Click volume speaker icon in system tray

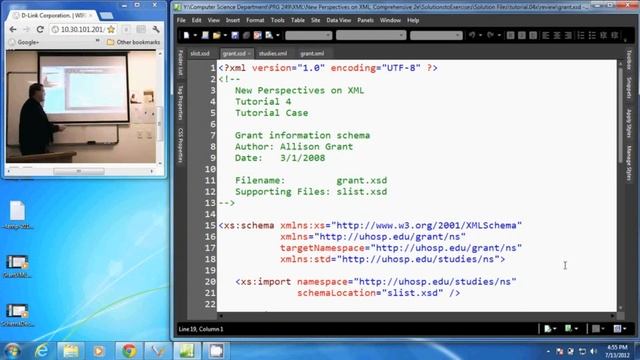593,351
